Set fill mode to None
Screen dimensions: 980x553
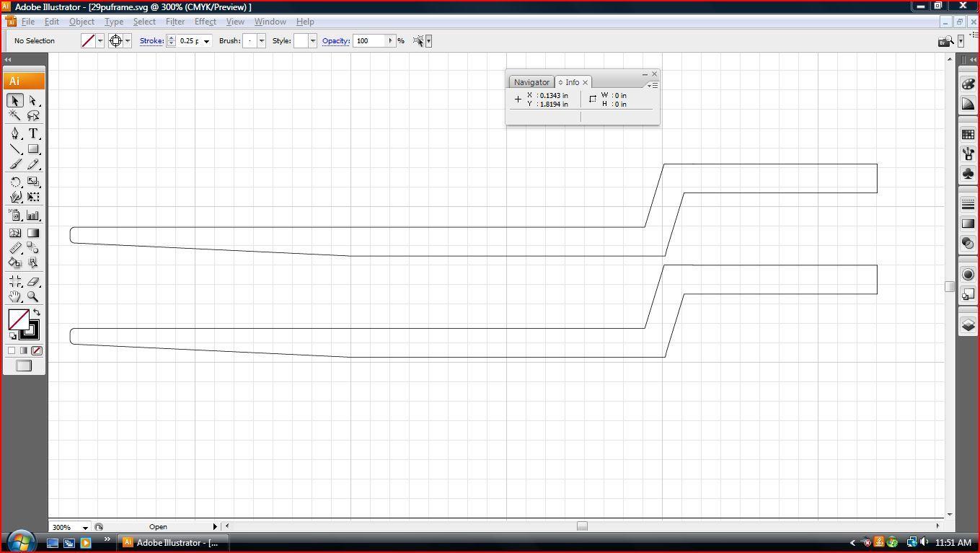(x=36, y=351)
